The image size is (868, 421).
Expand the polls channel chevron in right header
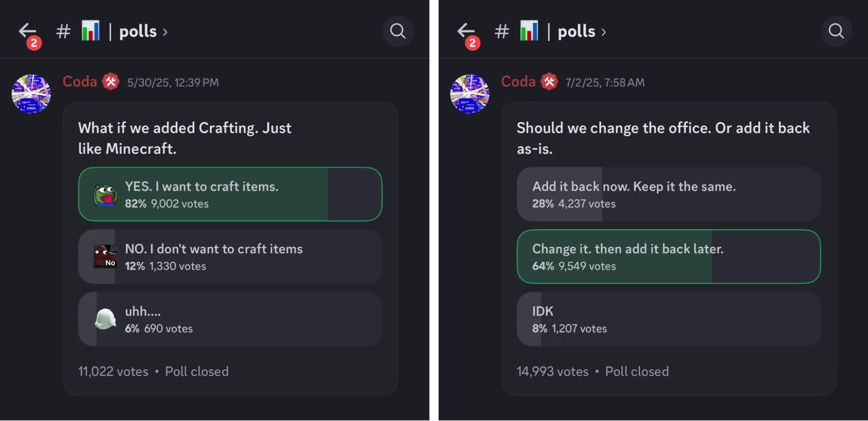(x=604, y=32)
